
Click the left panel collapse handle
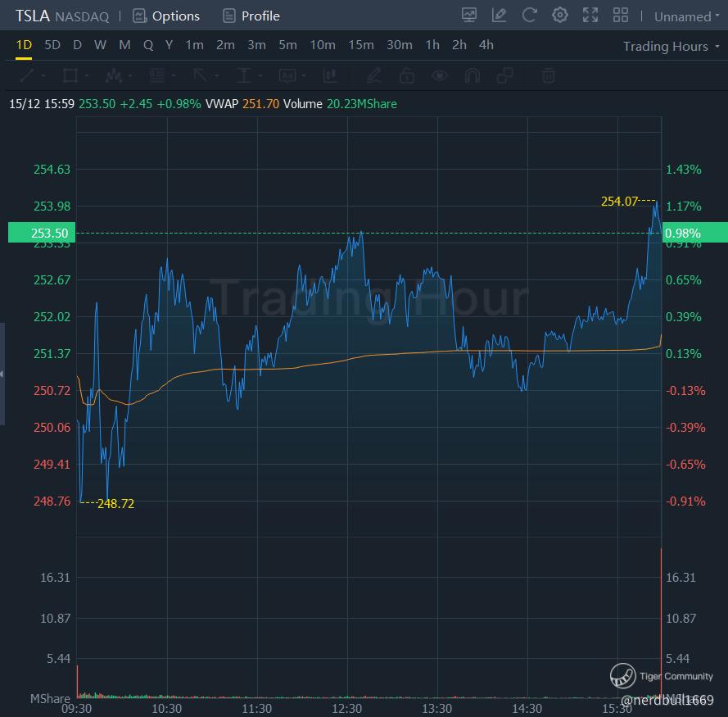pos(2,374)
